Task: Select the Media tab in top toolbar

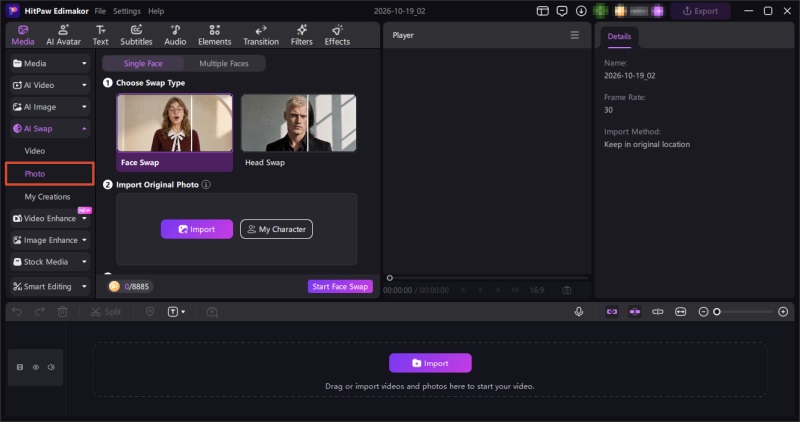Action: coord(23,35)
